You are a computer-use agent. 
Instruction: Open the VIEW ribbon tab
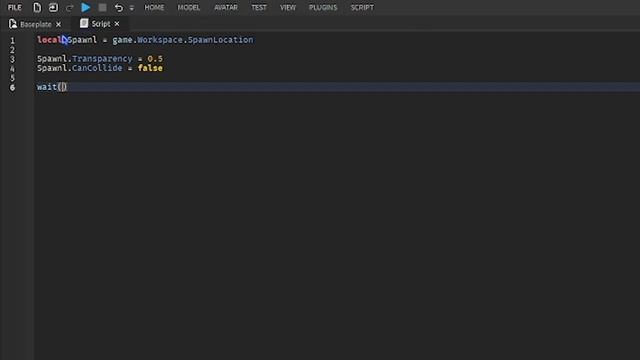[288, 7]
